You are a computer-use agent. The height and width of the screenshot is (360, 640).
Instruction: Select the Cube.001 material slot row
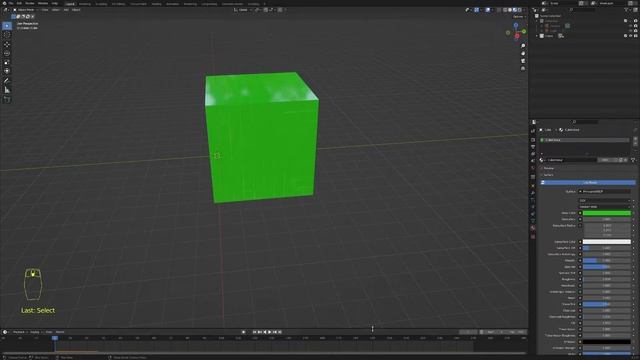[x=584, y=140]
